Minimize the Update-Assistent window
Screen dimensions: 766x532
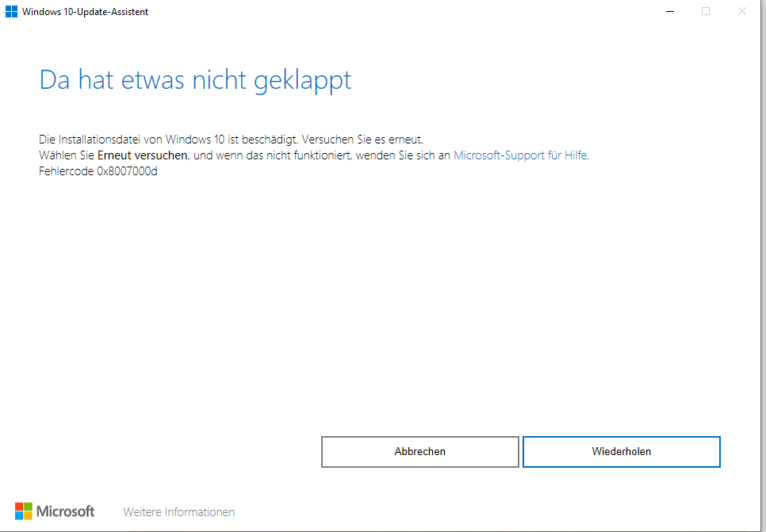coord(670,11)
